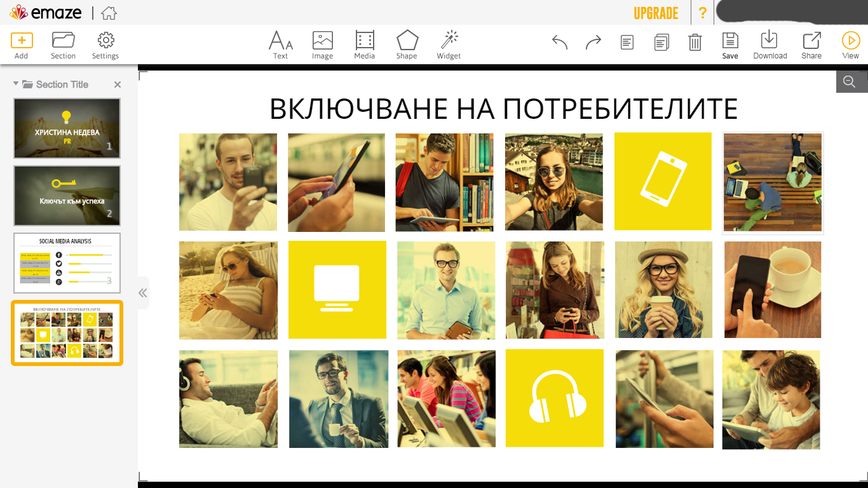The image size is (868, 488).
Task: Open the Settings gear
Action: [105, 41]
